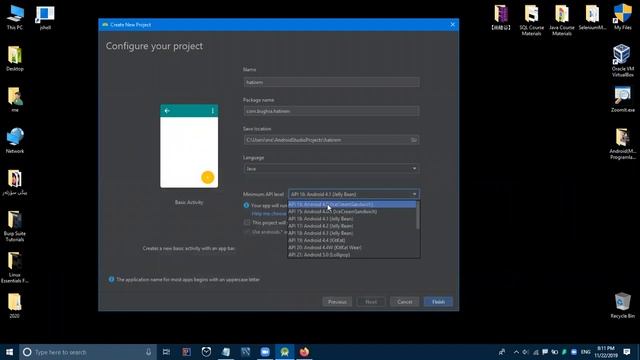640x360 pixels.
Task: Open the This PC desktop icon
Action: point(15,17)
